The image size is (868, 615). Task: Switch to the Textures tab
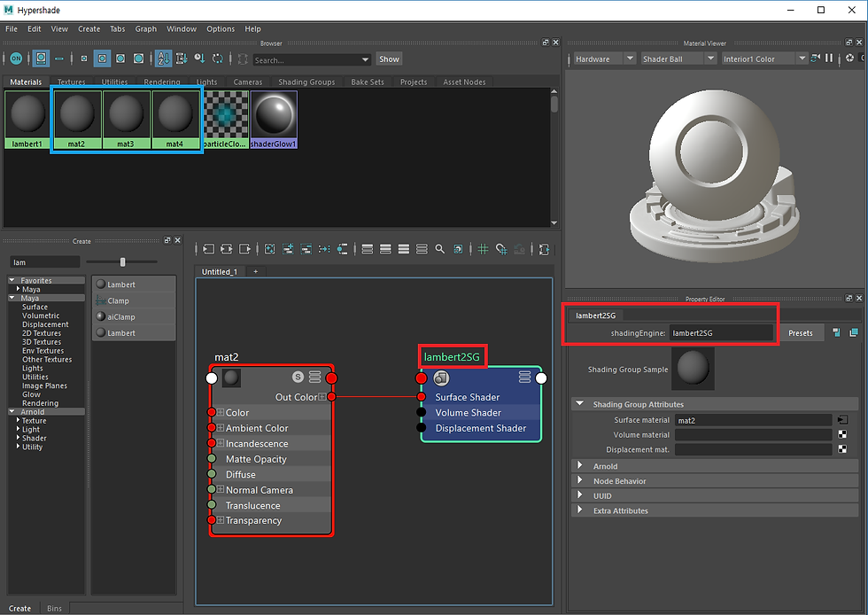[72, 82]
